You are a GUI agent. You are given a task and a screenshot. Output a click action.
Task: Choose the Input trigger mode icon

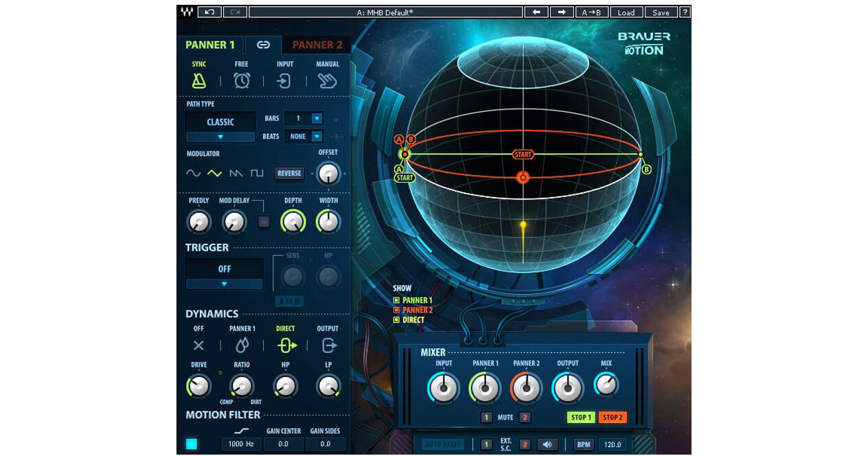click(284, 80)
